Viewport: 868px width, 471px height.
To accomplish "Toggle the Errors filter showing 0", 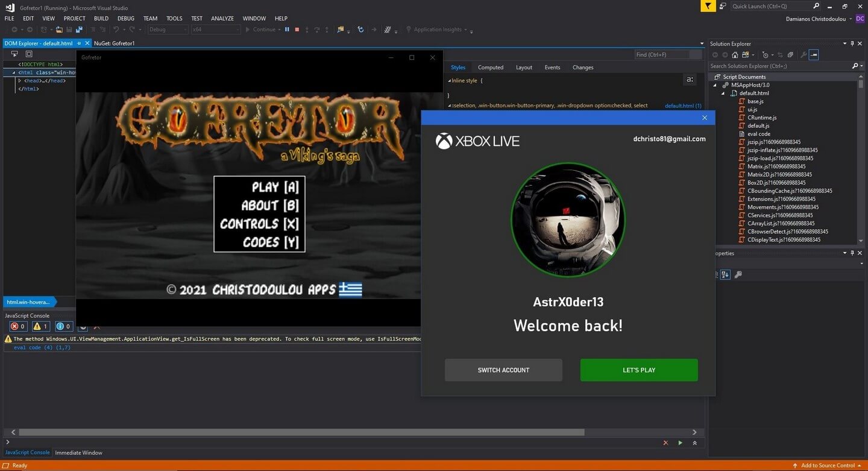I will [18, 326].
